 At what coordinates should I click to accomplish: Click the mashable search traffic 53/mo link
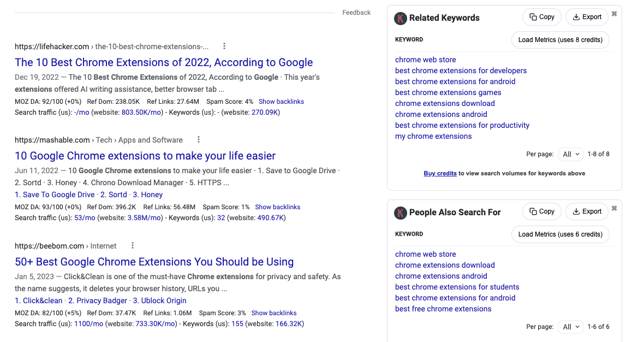(x=85, y=218)
